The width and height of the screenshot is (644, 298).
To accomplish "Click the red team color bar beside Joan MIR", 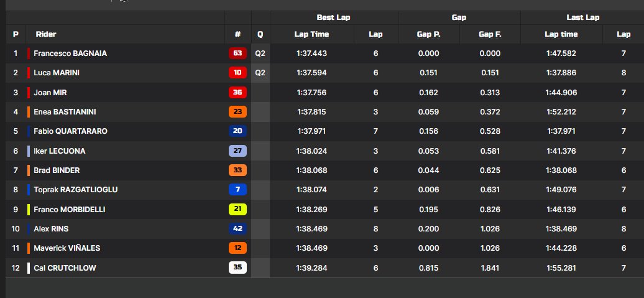I will point(29,93).
